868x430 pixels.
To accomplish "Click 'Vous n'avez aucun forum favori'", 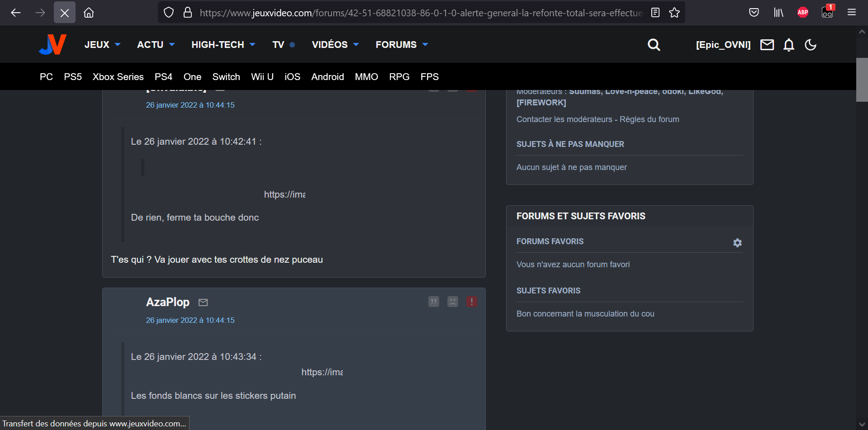I will (573, 265).
